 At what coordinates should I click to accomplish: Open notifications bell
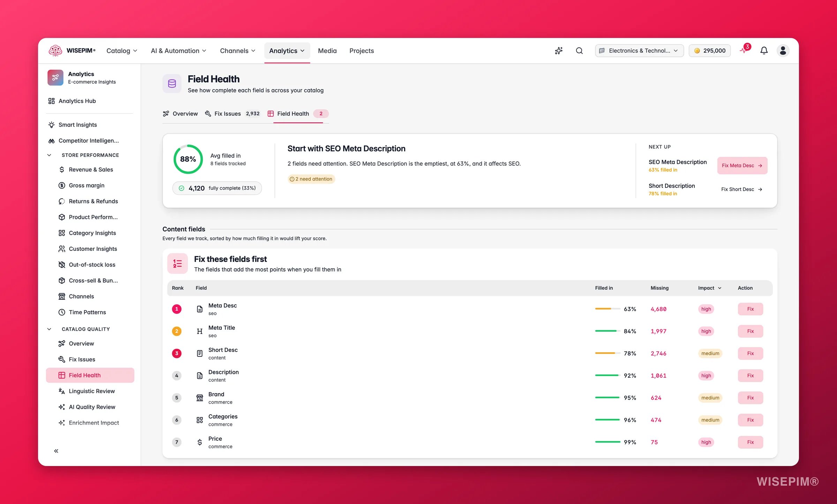coord(764,51)
